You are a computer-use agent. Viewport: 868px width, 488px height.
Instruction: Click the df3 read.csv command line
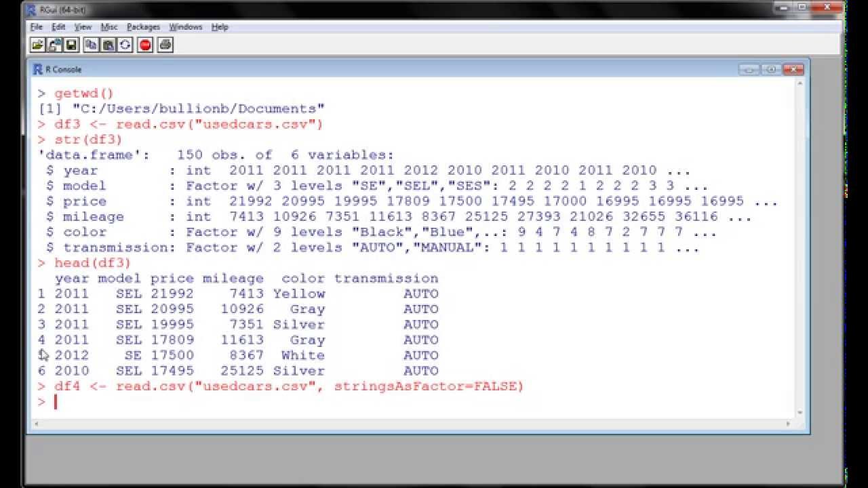coord(180,125)
